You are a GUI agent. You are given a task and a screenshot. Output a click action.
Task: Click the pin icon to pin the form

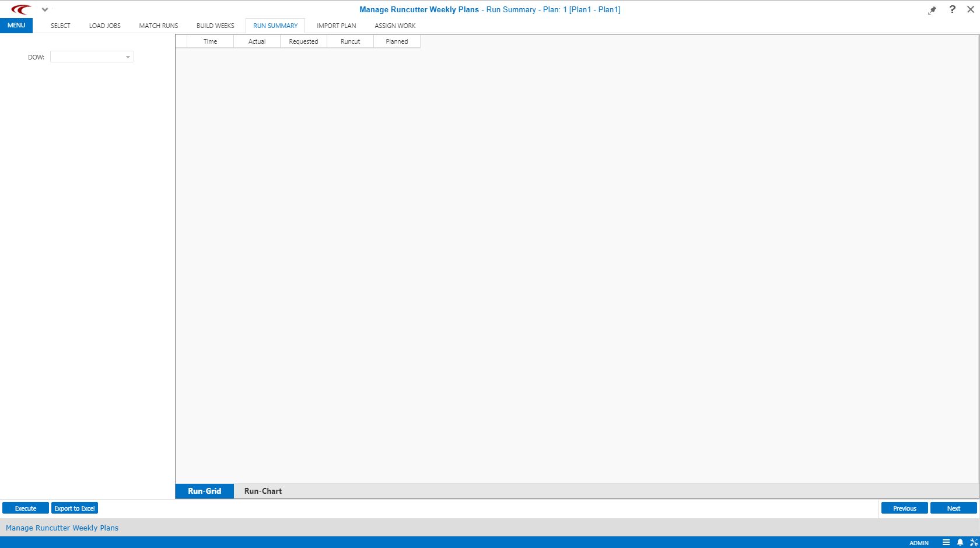point(932,9)
